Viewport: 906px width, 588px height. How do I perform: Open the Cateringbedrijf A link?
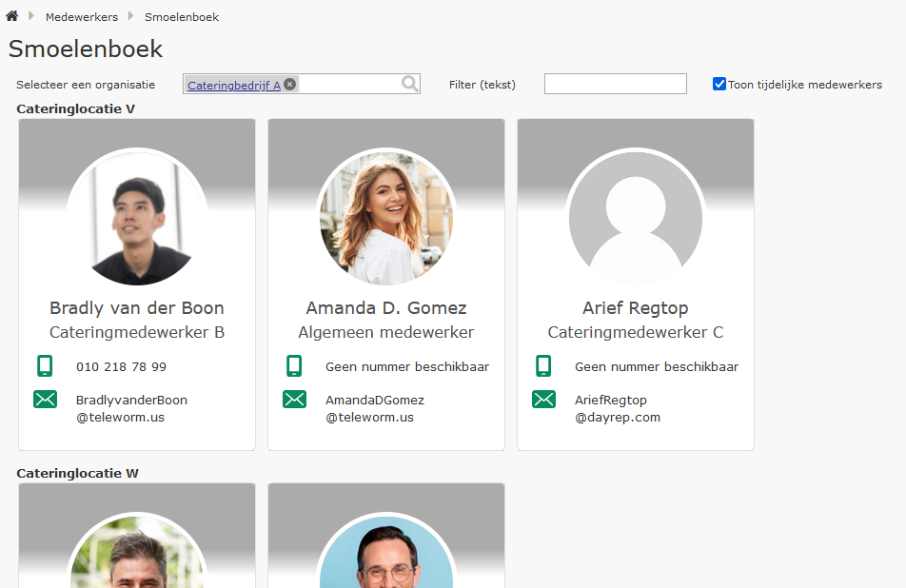pyautogui.click(x=234, y=85)
